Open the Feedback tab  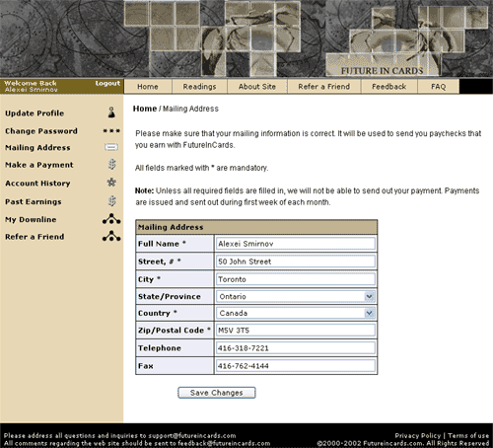click(389, 87)
